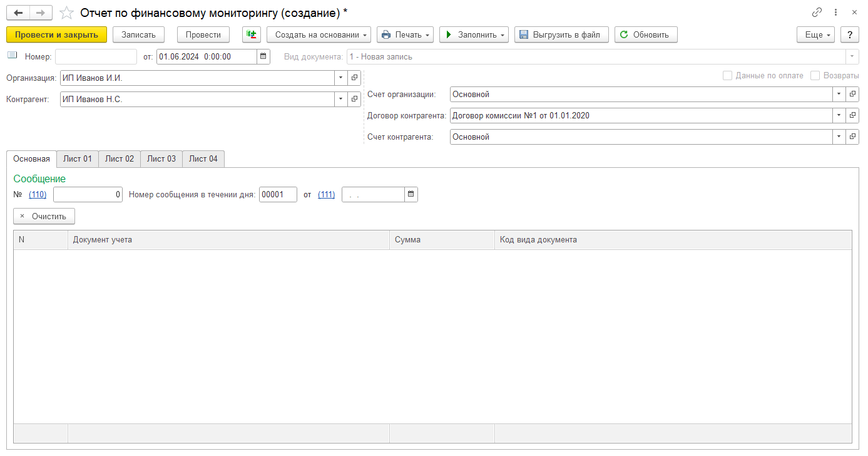The image size is (868, 456).
Task: Enable the Данные по оплате checkbox
Action: click(727, 75)
